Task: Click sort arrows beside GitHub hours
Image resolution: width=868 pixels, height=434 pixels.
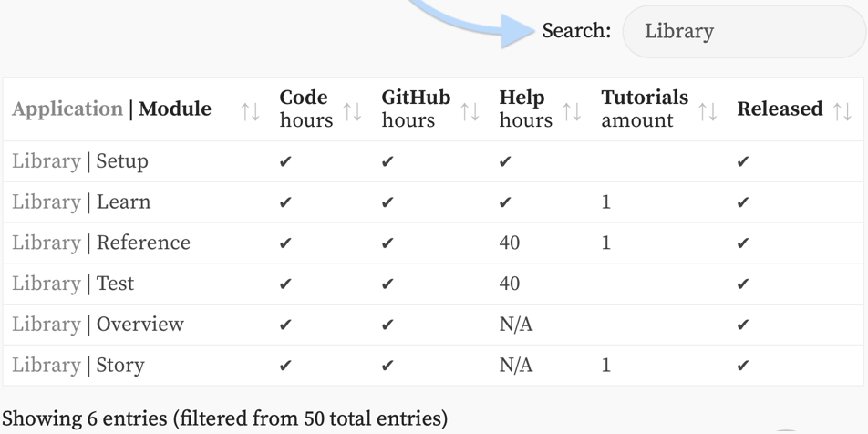Action: (x=470, y=111)
